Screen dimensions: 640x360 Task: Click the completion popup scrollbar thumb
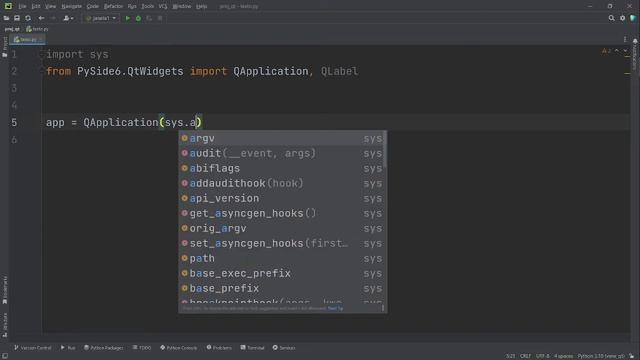point(385,150)
